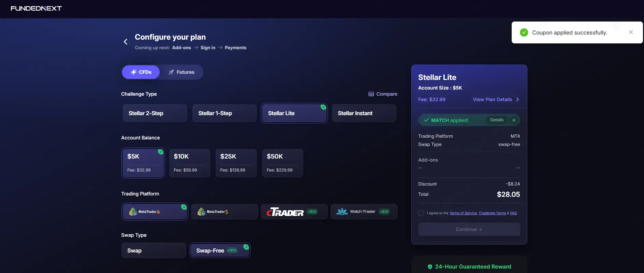Image resolution: width=644 pixels, height=273 pixels.
Task: Go back using the left arrow
Action: click(x=125, y=42)
